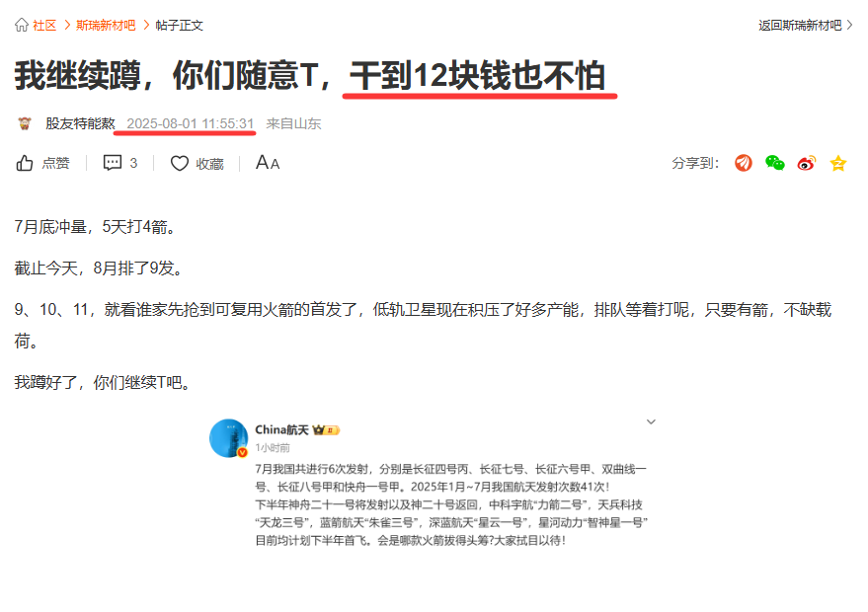Viewport: 868px width, 612px height.
Task: Open comments via speech bubble icon
Action: [113, 163]
